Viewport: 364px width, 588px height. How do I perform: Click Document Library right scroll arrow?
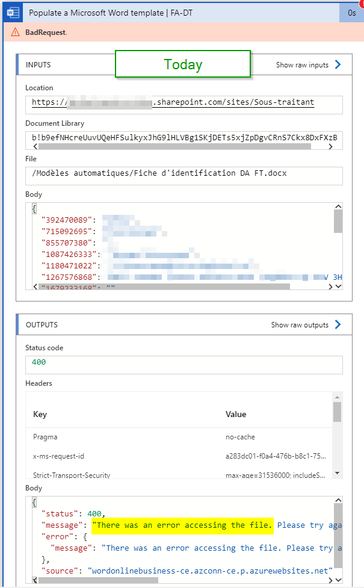coord(330,147)
